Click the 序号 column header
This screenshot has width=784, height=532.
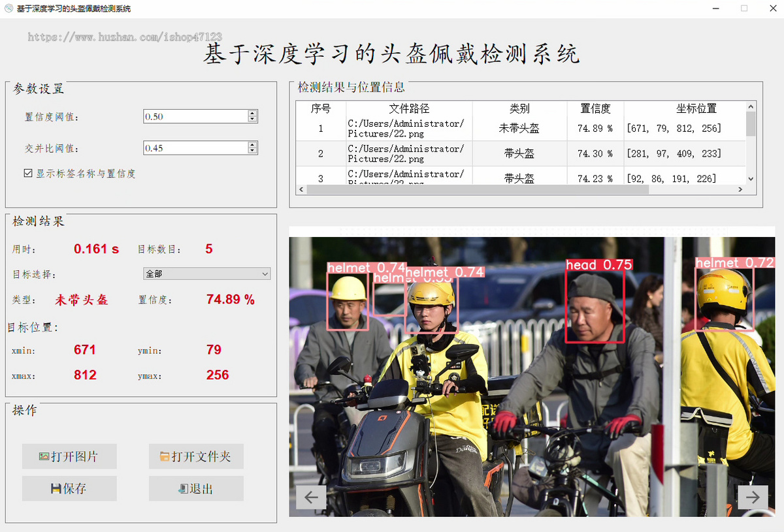tap(321, 108)
